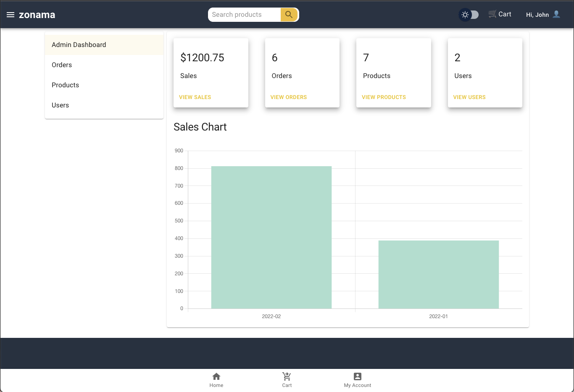Click VIEW SALES button
Image resolution: width=574 pixels, height=392 pixels.
tap(195, 97)
